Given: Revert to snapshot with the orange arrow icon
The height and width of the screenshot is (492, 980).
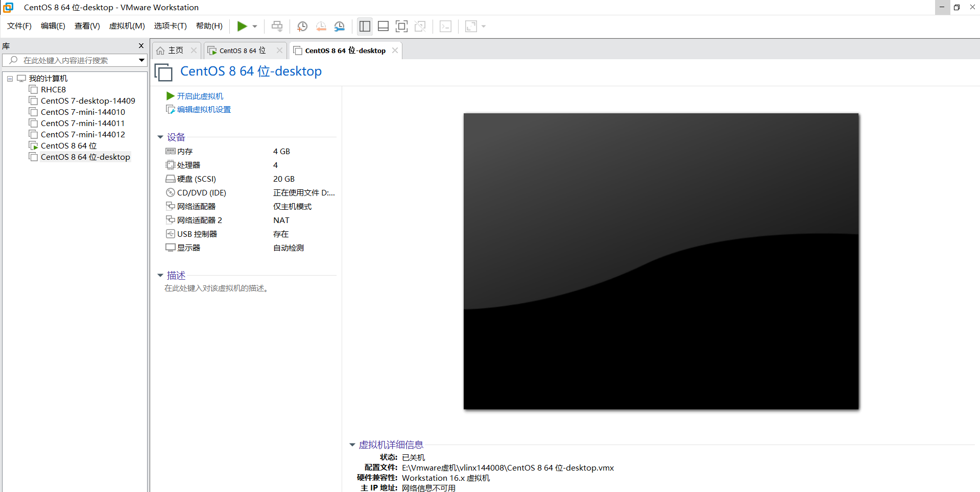Looking at the screenshot, I should pyautogui.click(x=321, y=26).
